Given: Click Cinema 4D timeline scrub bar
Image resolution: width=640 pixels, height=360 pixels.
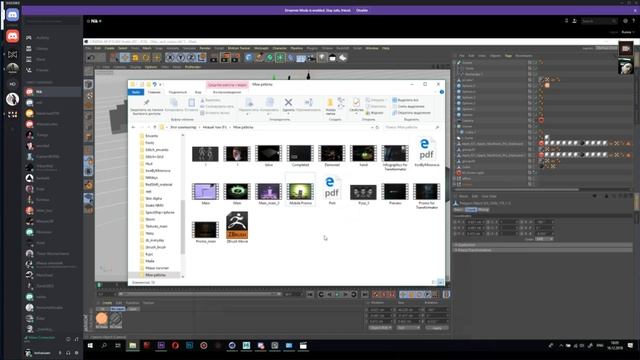Looking at the screenshot, I should click(199, 294).
